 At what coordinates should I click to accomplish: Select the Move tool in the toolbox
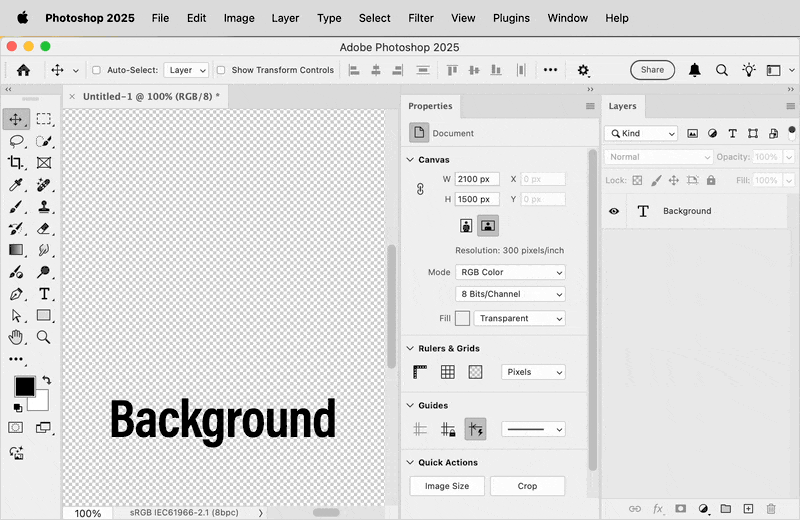16,119
